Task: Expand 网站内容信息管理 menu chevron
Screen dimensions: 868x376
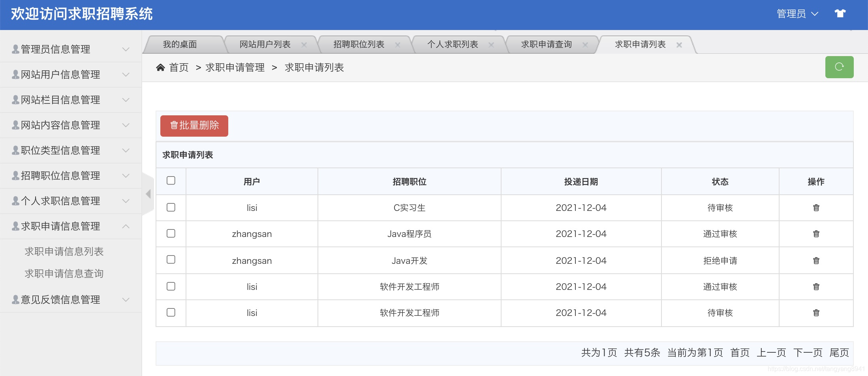Action: tap(126, 125)
